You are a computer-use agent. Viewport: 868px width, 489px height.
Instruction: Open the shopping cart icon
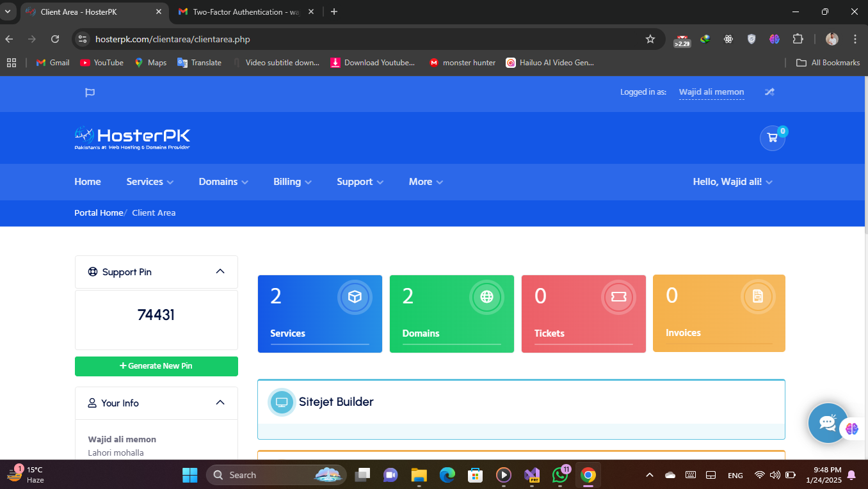[x=772, y=138]
